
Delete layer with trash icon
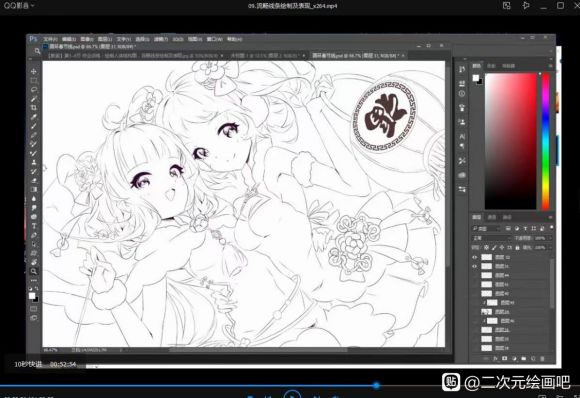pos(542,358)
